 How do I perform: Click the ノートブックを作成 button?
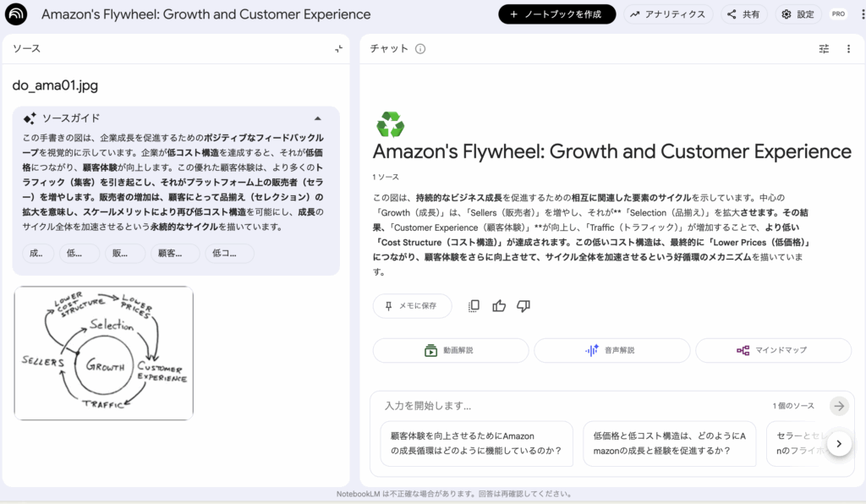point(556,14)
